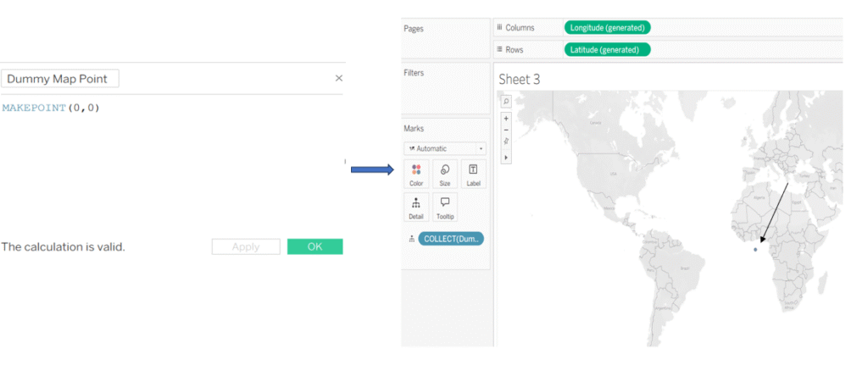Open the Tooltip marks card
Viewport: 868px width, 371px height.
(445, 208)
